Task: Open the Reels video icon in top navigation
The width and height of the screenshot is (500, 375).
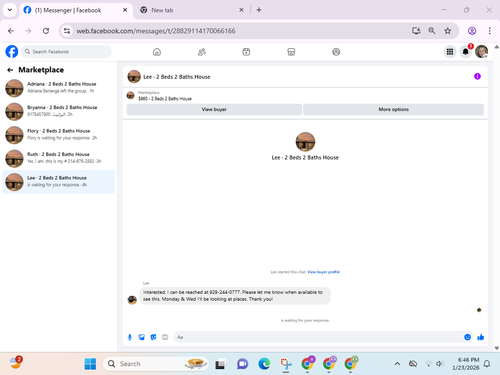Action: [x=246, y=52]
